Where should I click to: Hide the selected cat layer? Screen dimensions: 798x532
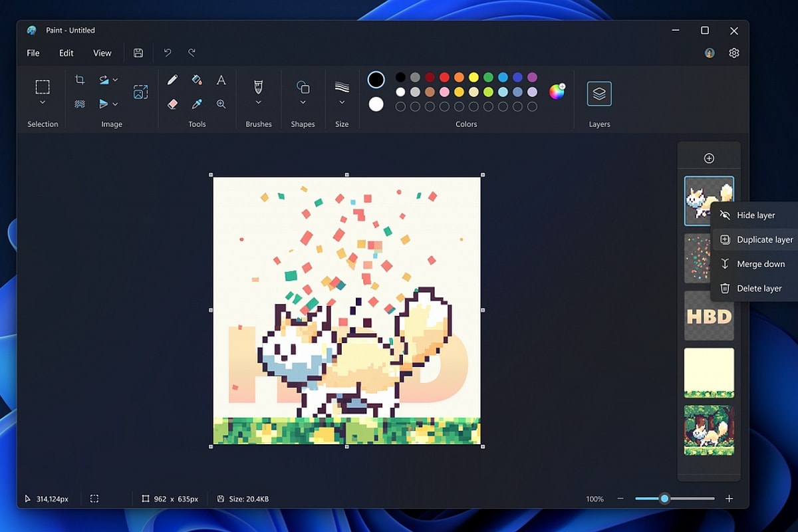(x=756, y=215)
